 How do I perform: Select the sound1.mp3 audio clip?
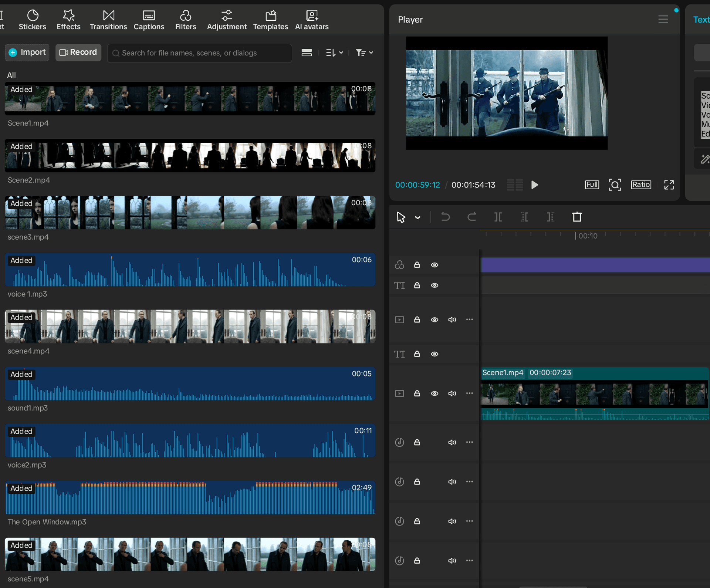pyautogui.click(x=190, y=383)
